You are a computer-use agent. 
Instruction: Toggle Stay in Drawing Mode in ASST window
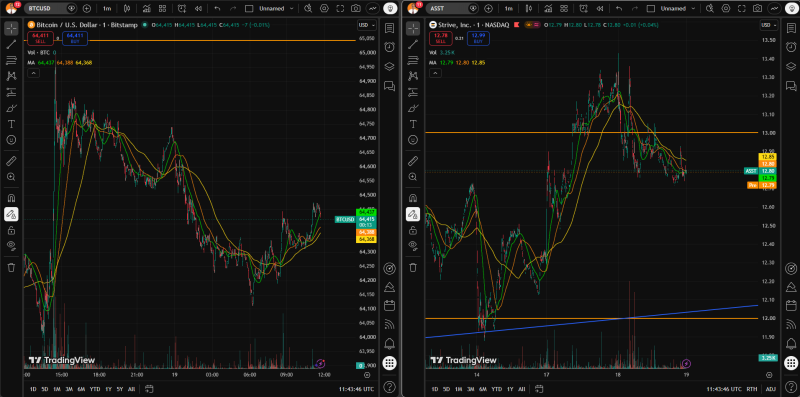pos(413,214)
